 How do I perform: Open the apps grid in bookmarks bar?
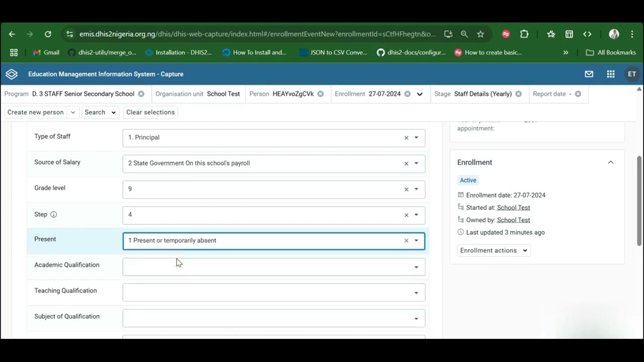click(x=14, y=52)
